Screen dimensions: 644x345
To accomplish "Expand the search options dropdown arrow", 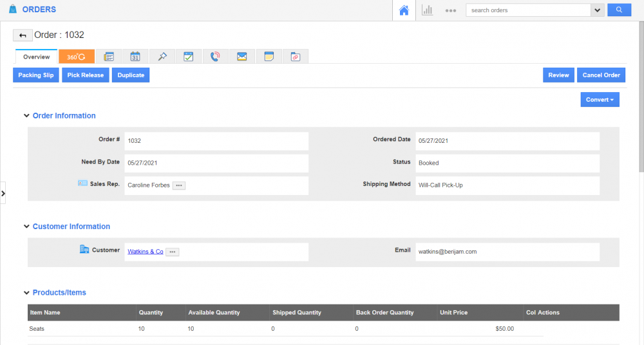I will coord(597,10).
